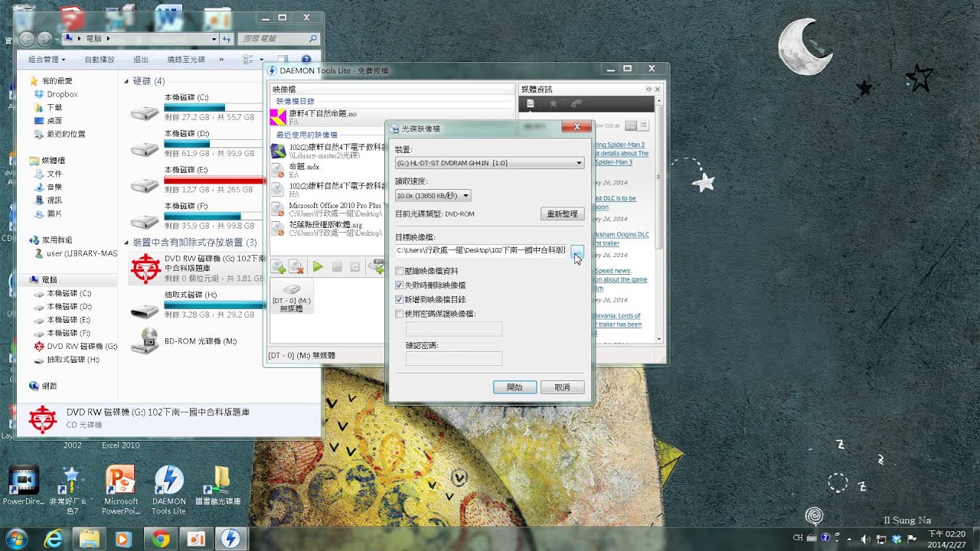The image size is (980, 551).
Task: Click the Explorer refresh address button
Action: (227, 38)
